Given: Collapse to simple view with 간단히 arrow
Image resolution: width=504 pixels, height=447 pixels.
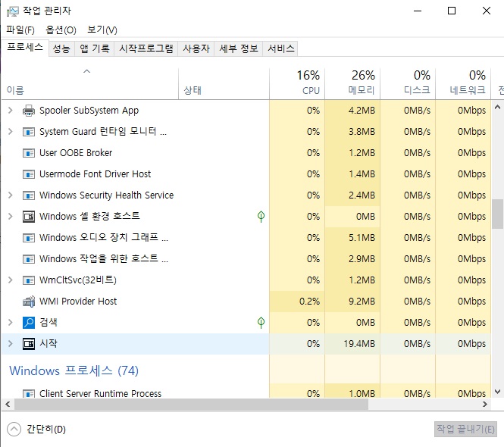Looking at the screenshot, I should 14,430.
